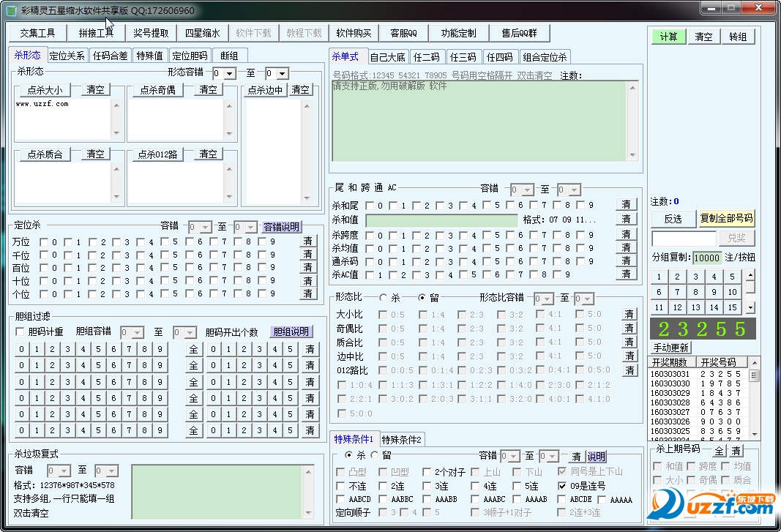Open the first 定位杀 容错 dropdown
Viewport: 781px width, 532px height.
click(206, 228)
